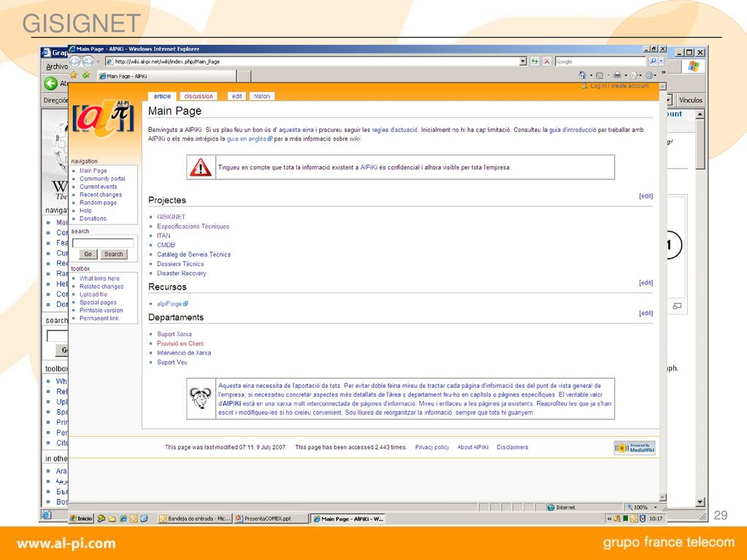The image size is (747, 560).
Task: Open Archivo menu in back window
Action: click(57, 66)
